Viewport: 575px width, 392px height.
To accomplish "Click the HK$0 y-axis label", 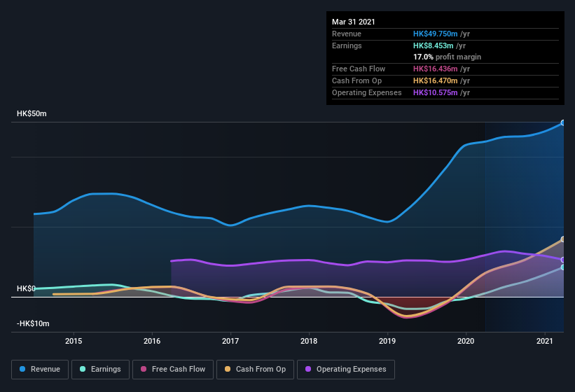I will coord(26,288).
